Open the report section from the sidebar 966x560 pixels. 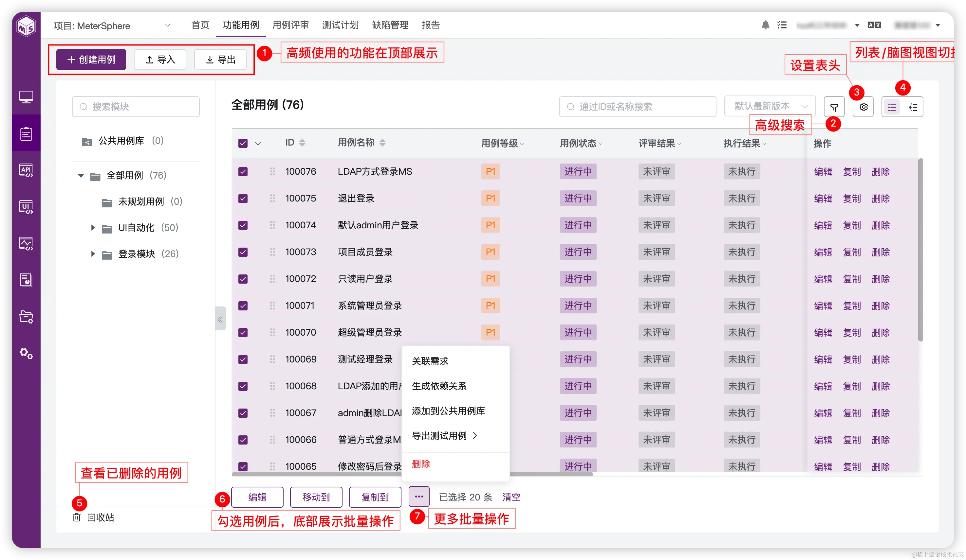[x=26, y=280]
